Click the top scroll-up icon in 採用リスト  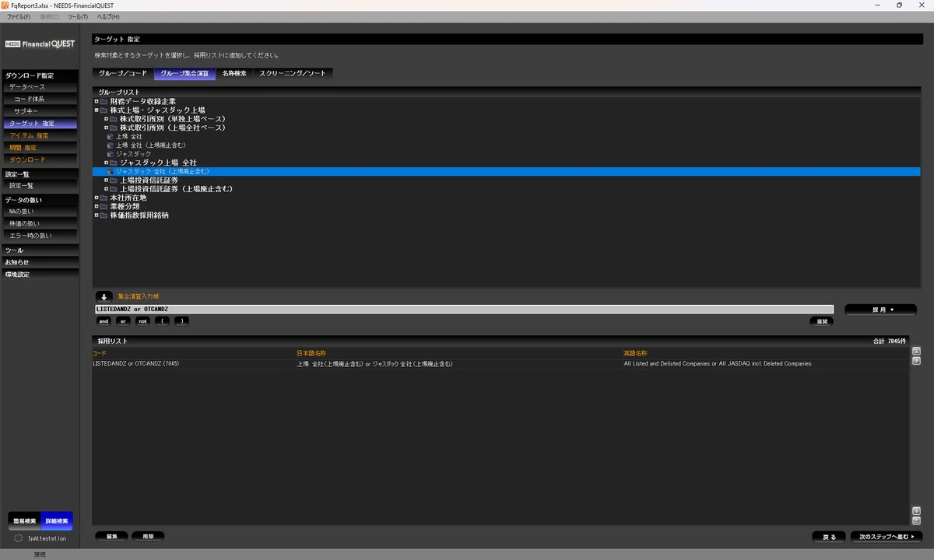click(916, 351)
